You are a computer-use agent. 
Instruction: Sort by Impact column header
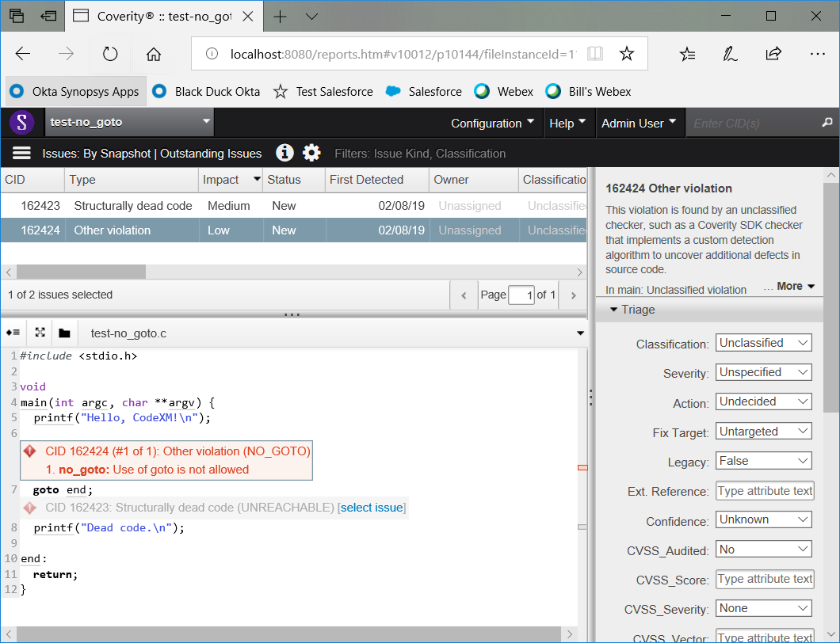pos(231,180)
